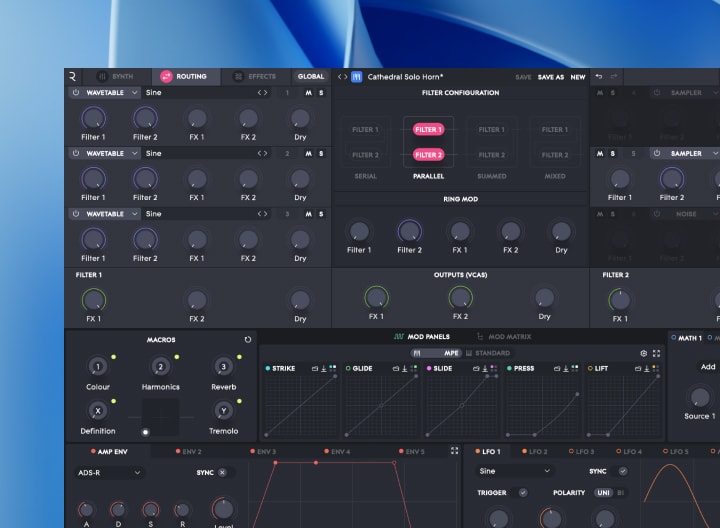Screen dimensions: 720x528
Task: Solo oscillator 1 with S button
Action: [321, 93]
